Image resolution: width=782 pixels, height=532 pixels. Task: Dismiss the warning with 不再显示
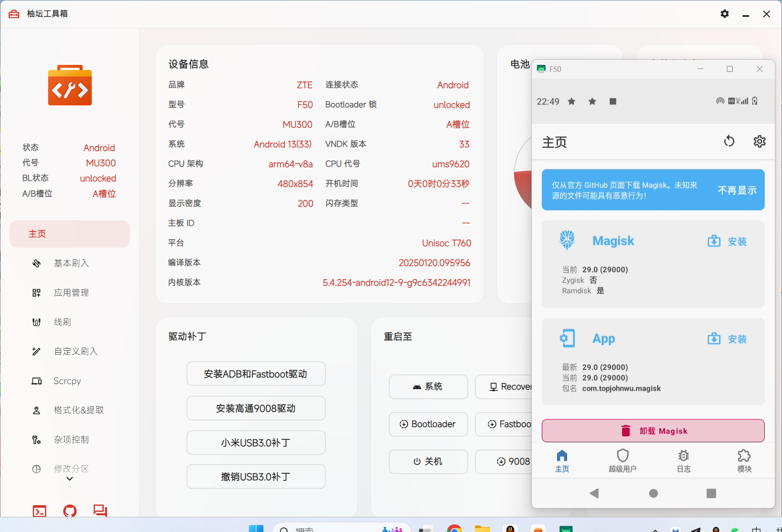pos(737,190)
